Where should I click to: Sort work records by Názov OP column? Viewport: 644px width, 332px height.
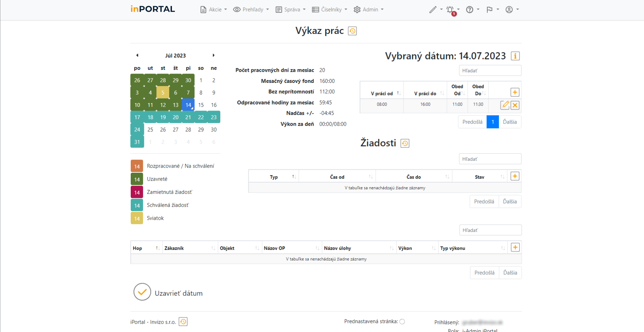[x=292, y=248]
